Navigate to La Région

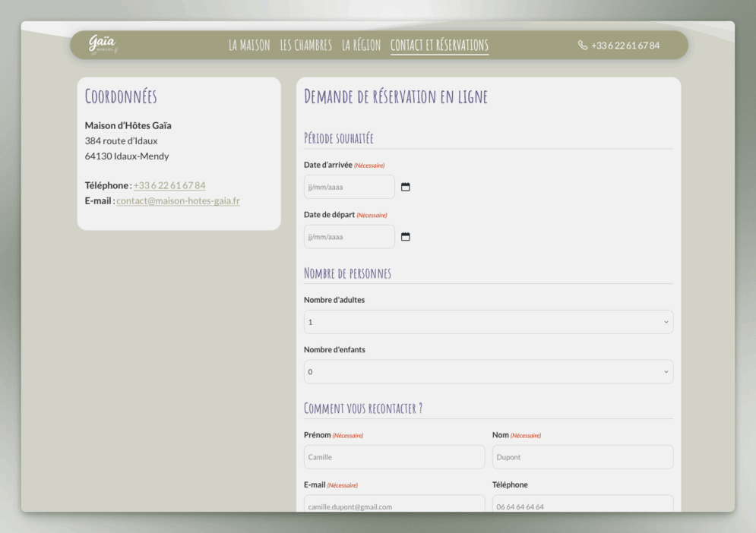(361, 46)
